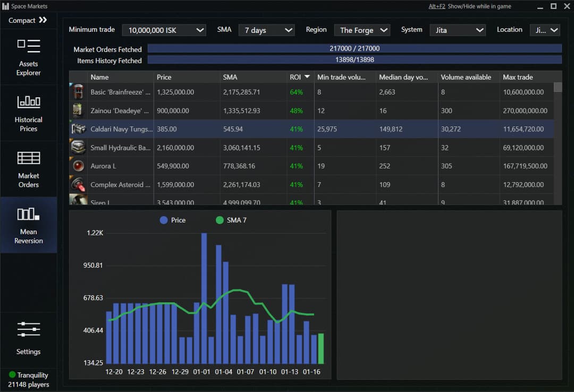Click the 1.22K label on chart axis
Screen dimensions: 574x392
(95, 233)
